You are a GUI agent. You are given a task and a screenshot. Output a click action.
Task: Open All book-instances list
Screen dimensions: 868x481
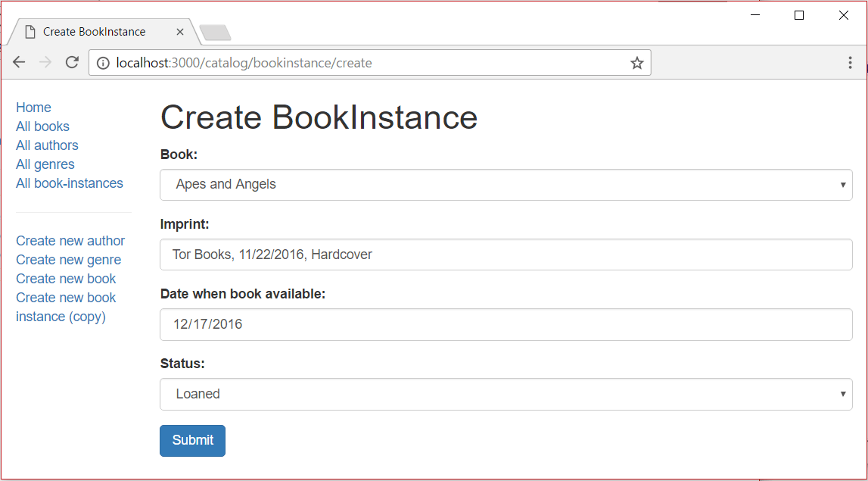coord(70,183)
